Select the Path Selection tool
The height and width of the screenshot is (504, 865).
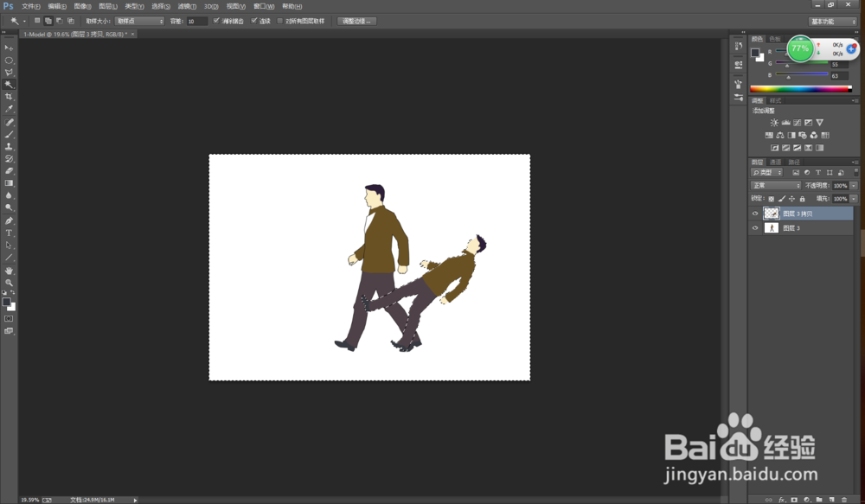coord(9,245)
